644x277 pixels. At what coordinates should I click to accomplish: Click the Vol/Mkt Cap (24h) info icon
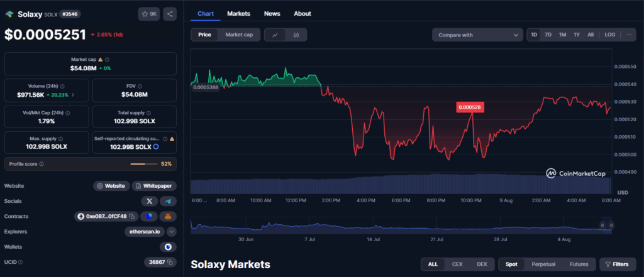pyautogui.click(x=68, y=113)
